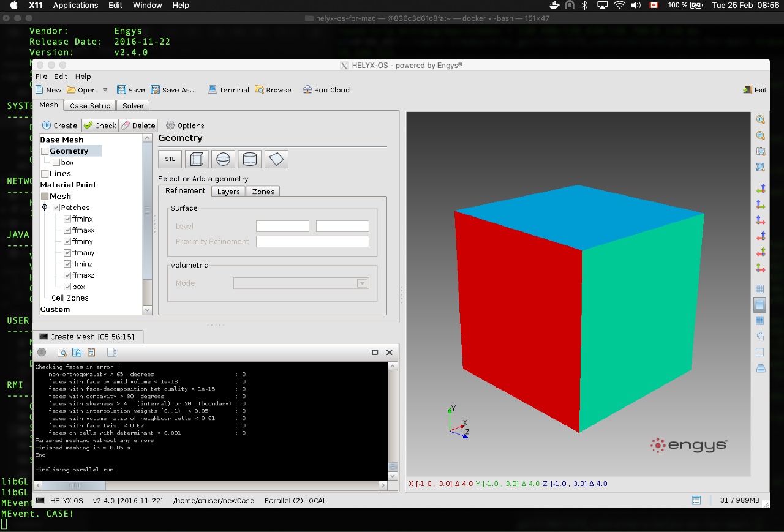
Task: Open the macOS Applications menu
Action: pos(75,5)
